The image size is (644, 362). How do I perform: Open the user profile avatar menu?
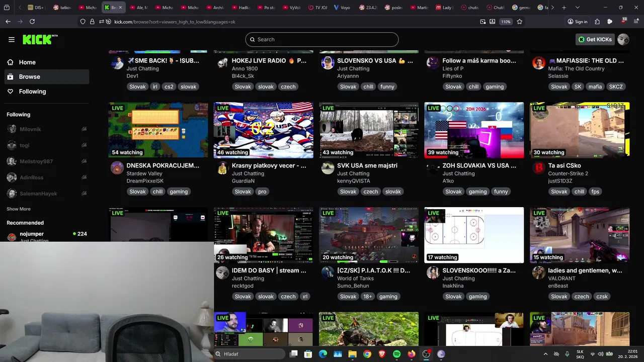pyautogui.click(x=623, y=39)
